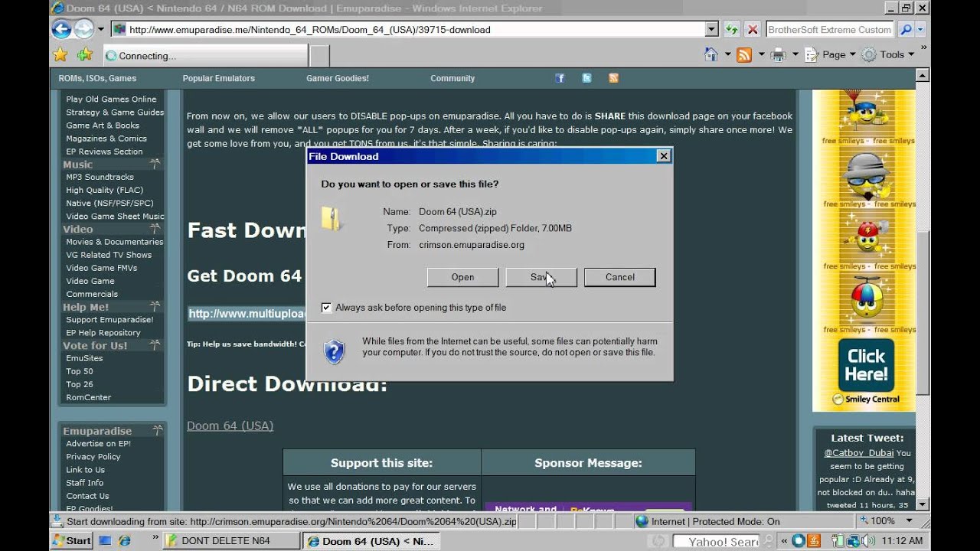Expand hidden tray icons chevron

pos(784,541)
